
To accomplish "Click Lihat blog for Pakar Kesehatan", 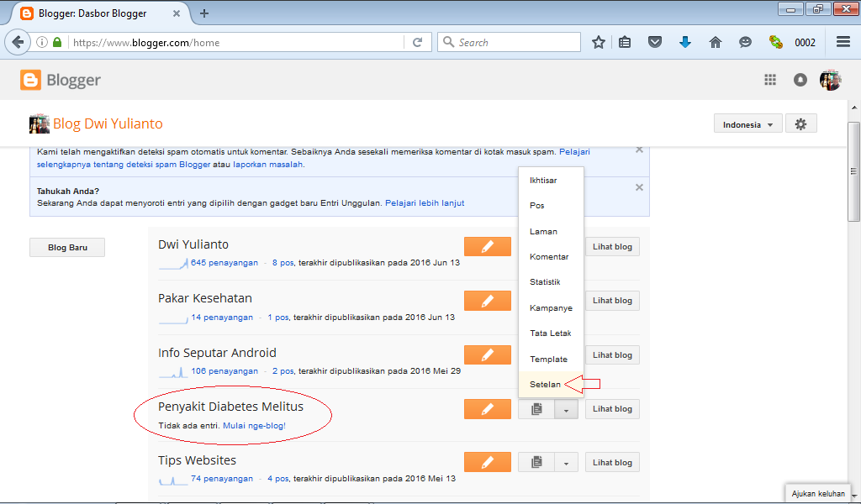I will [612, 301].
